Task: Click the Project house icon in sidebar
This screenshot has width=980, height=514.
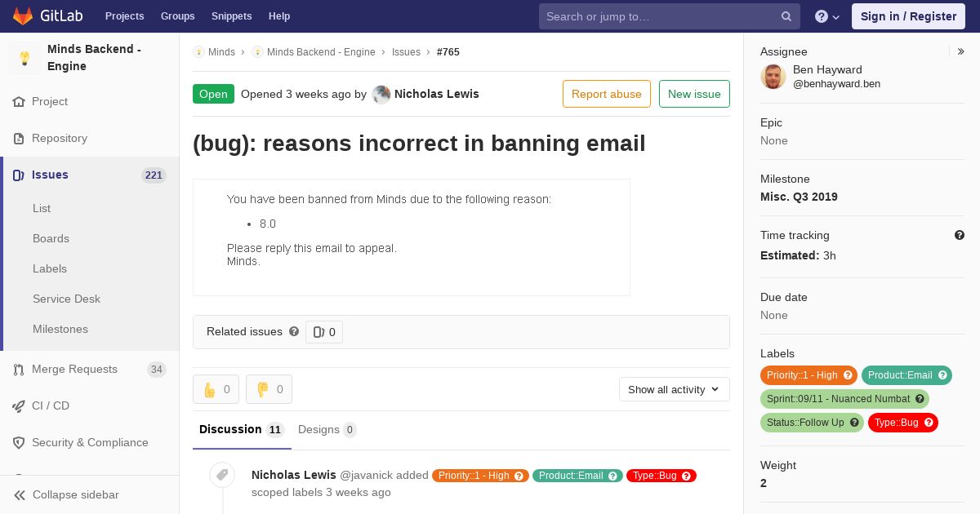Action: (19, 102)
